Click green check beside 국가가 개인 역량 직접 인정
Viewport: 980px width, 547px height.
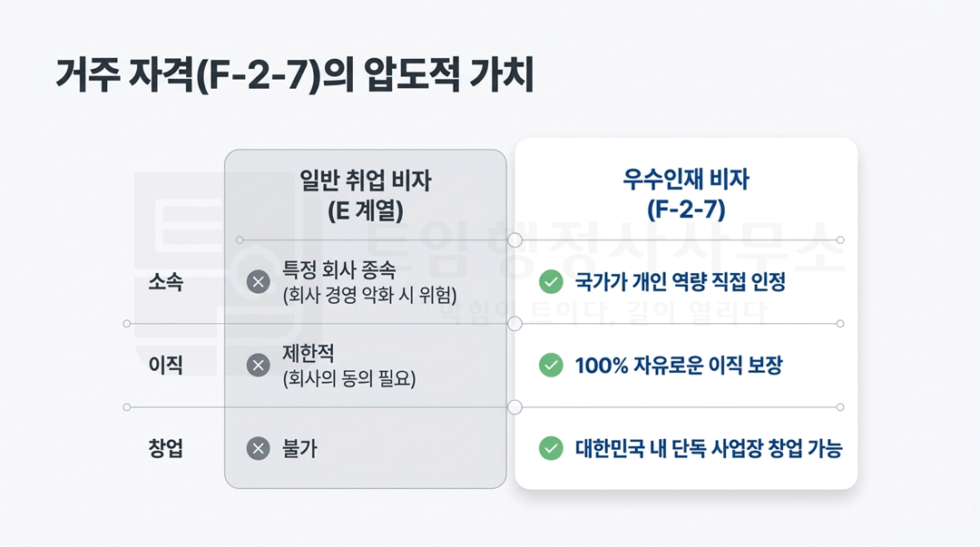pos(551,282)
